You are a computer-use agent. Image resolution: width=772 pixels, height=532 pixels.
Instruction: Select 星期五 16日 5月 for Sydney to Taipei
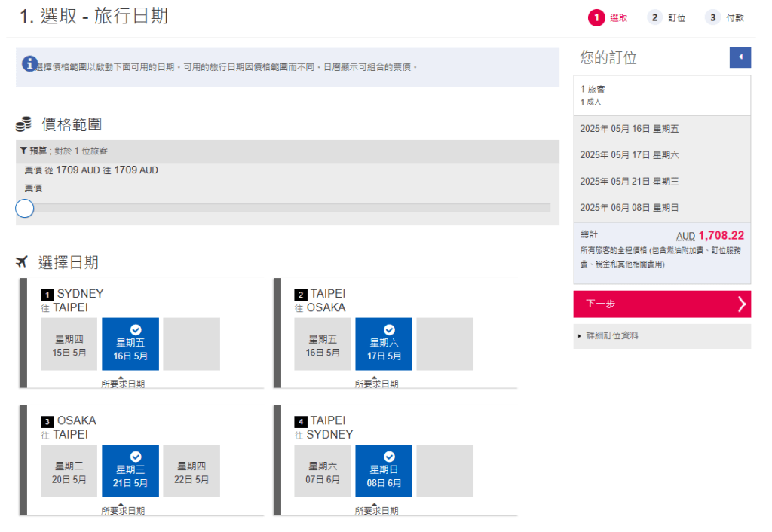coord(130,344)
